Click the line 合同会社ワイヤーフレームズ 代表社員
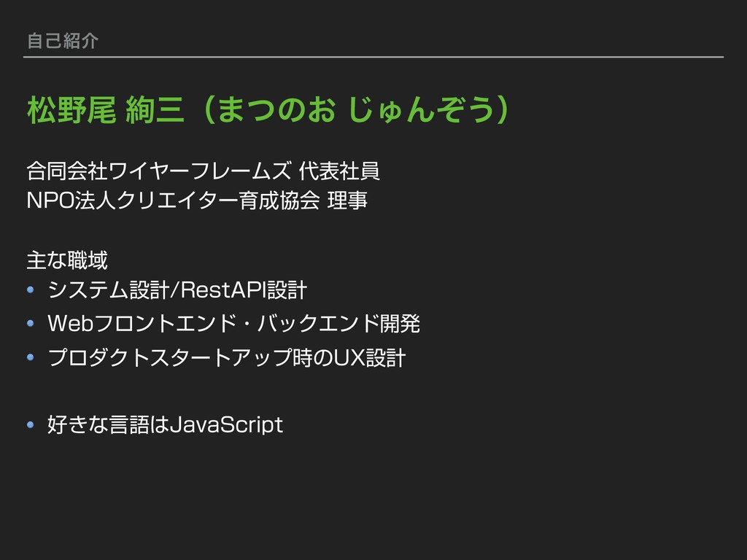The height and width of the screenshot is (560, 747). click(x=204, y=171)
